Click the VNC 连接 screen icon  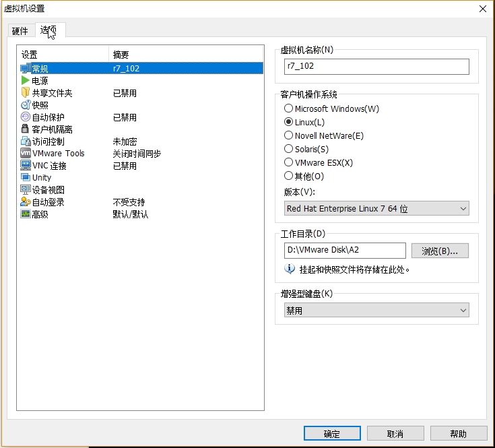click(x=26, y=165)
